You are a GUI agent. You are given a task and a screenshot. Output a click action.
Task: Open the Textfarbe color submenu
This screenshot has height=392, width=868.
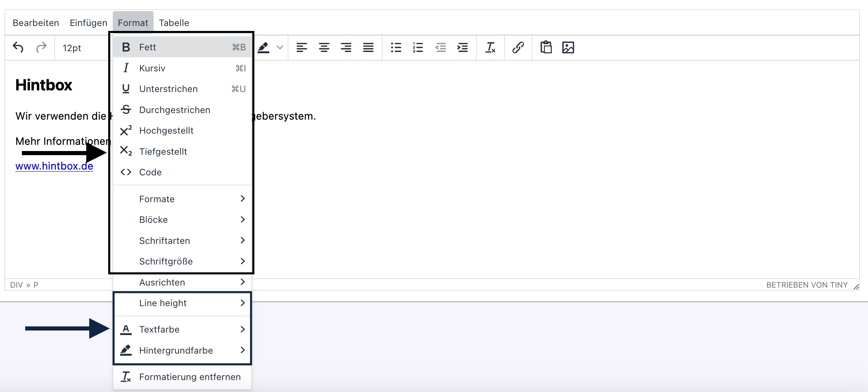(x=182, y=329)
